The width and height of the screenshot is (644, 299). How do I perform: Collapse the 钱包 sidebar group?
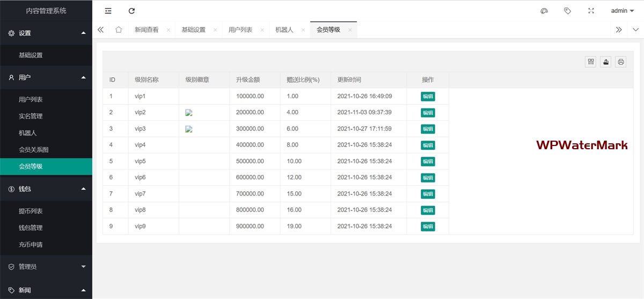46,189
